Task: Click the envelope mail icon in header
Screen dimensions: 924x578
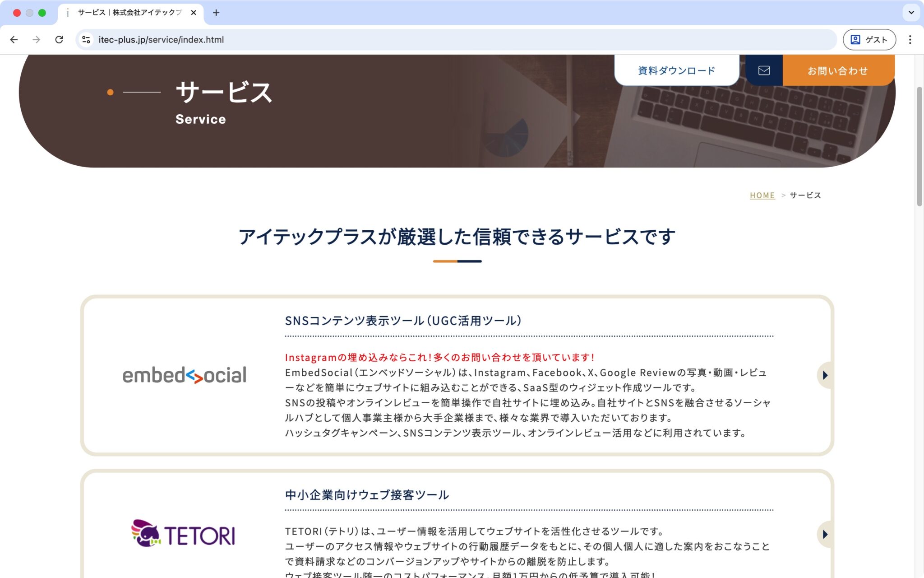Action: (x=764, y=70)
